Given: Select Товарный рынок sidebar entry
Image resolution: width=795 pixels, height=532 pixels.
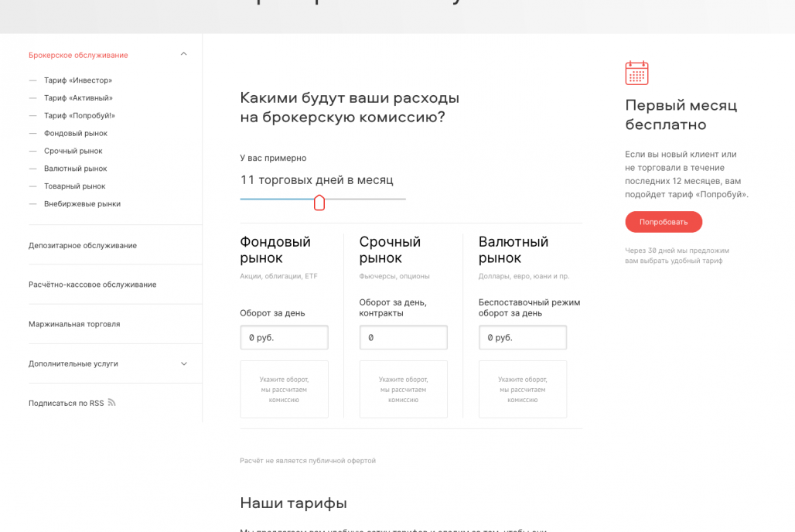Looking at the screenshot, I should click(74, 186).
